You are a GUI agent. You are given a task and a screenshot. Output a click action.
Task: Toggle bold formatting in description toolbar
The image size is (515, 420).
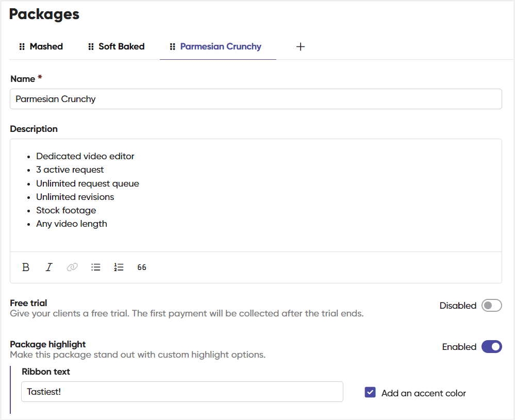(x=26, y=267)
